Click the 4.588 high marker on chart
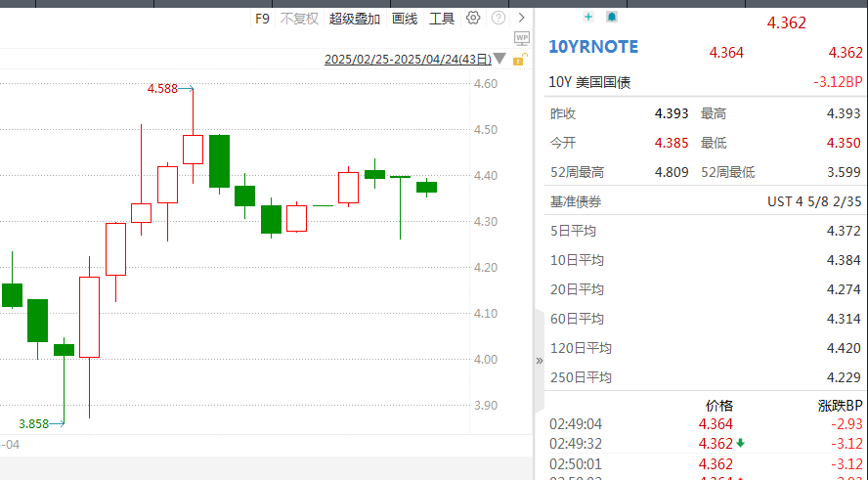Image resolution: width=868 pixels, height=480 pixels. tap(162, 89)
